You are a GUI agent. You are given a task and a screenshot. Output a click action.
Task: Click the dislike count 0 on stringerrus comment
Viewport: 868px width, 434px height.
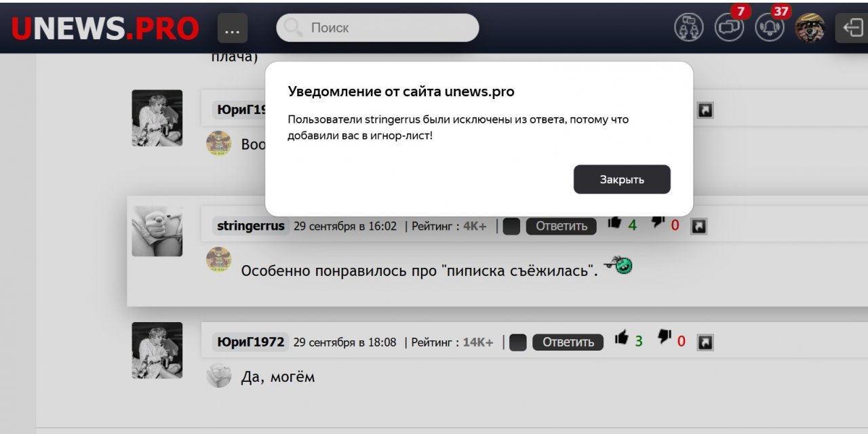(675, 225)
